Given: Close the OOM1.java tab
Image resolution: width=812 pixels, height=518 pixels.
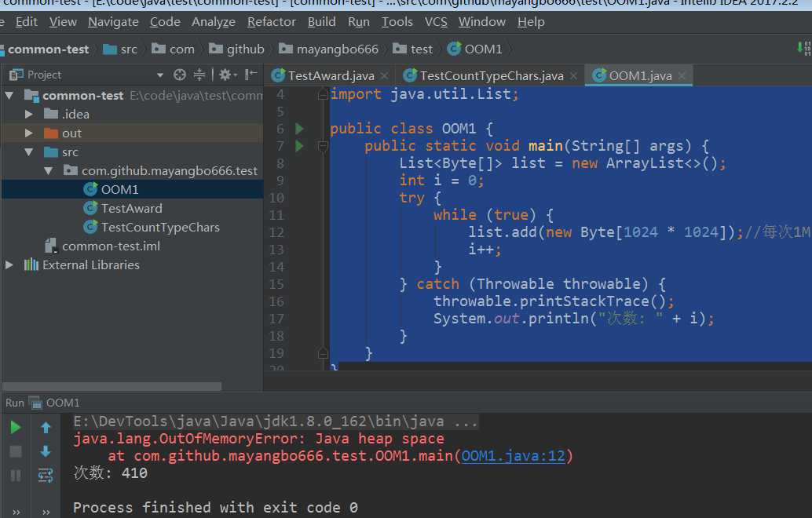Looking at the screenshot, I should coord(682,76).
